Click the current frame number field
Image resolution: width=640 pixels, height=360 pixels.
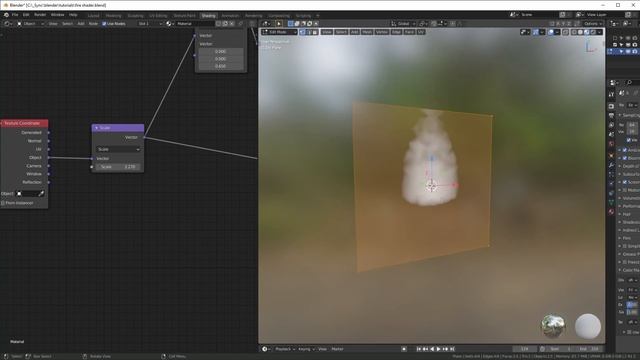click(525, 349)
